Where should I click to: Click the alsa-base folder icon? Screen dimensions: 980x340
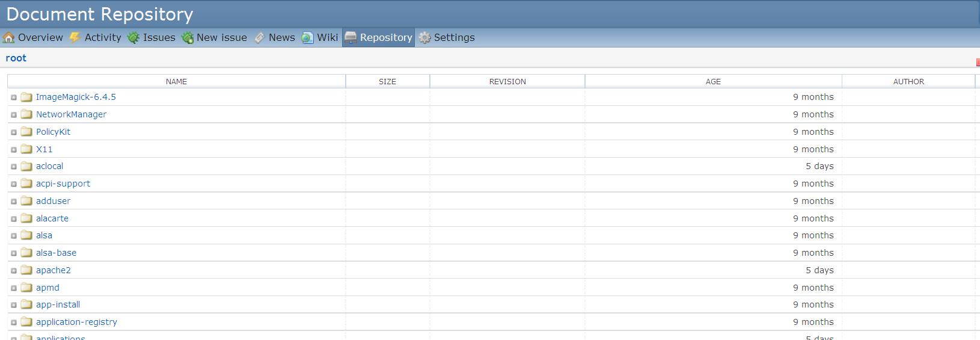click(x=26, y=253)
